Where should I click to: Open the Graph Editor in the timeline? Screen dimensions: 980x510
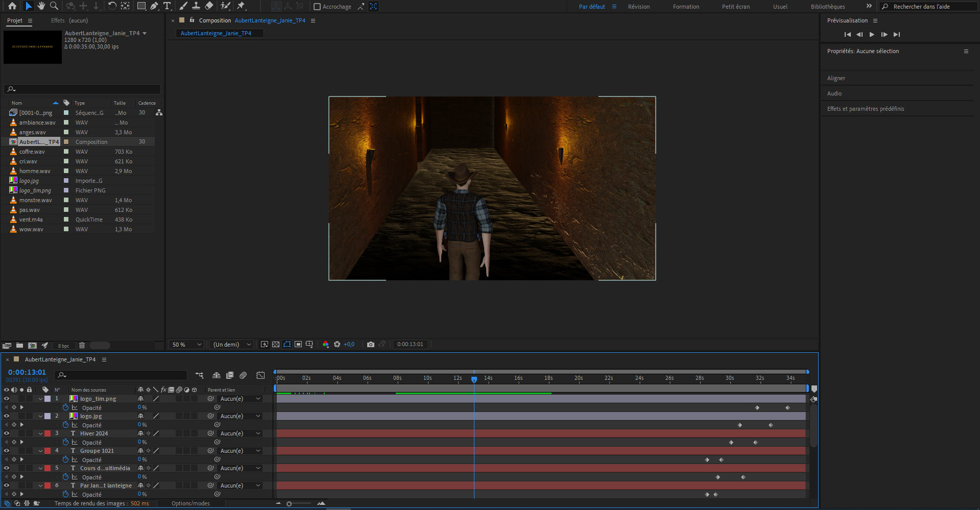click(260, 375)
